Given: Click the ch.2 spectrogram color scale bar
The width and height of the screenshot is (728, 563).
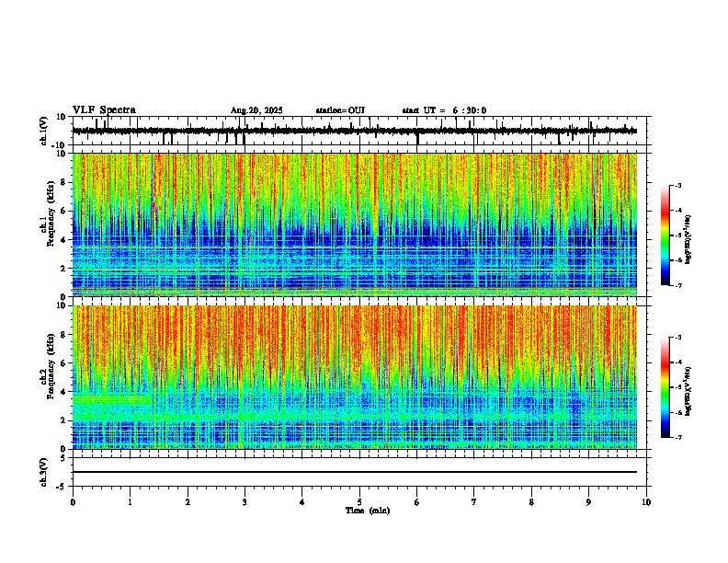Looking at the screenshot, I should coord(665,387).
